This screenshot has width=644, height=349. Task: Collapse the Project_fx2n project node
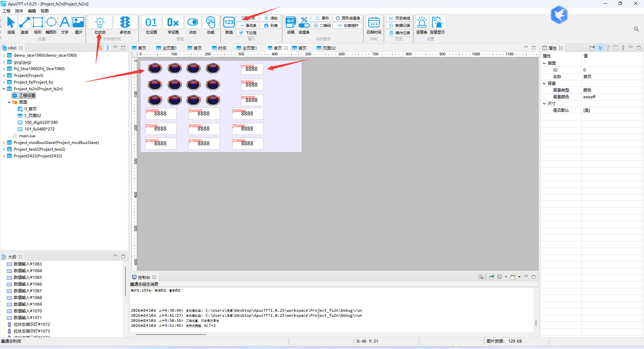point(4,89)
